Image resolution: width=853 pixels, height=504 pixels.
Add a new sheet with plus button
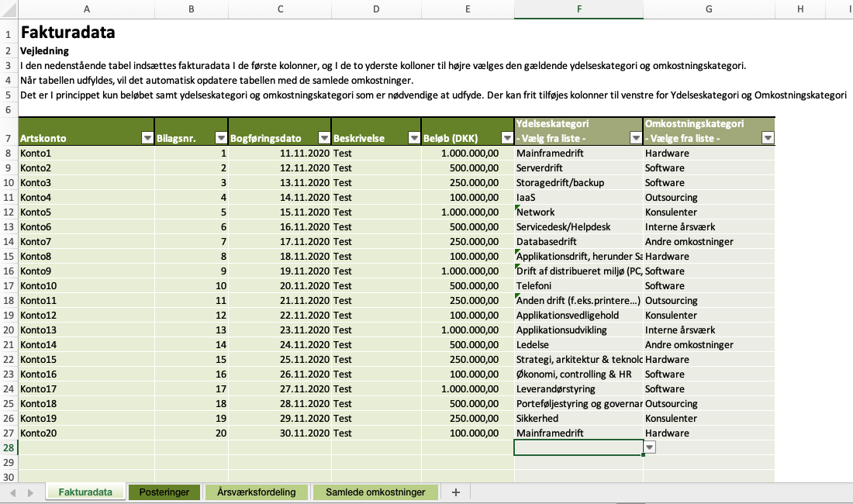click(x=455, y=492)
